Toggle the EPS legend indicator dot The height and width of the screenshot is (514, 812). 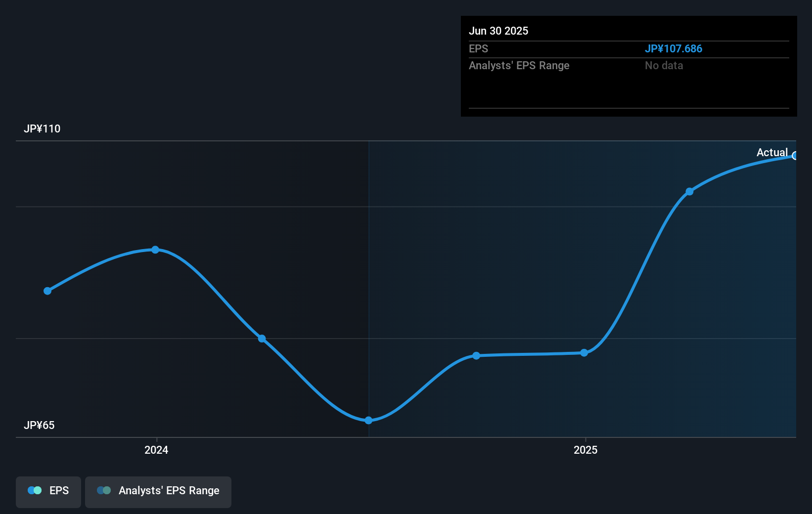click(35, 490)
